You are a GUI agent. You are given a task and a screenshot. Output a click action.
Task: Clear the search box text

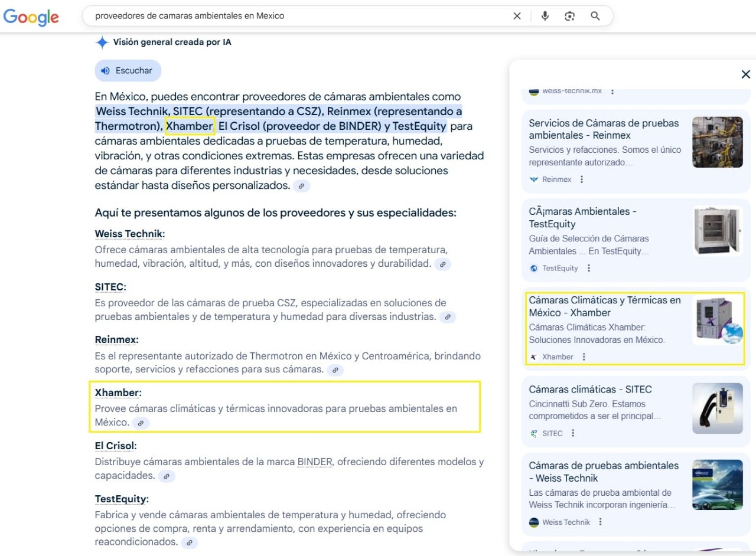click(517, 16)
